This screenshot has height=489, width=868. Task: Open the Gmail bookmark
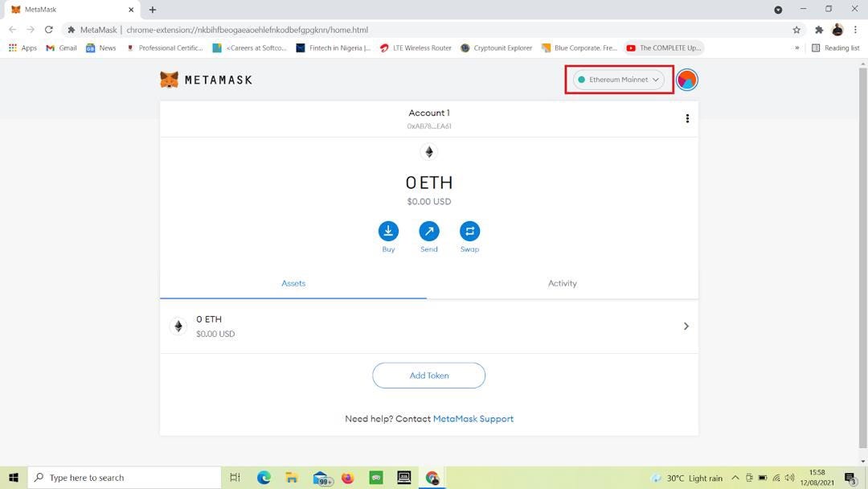tap(61, 48)
